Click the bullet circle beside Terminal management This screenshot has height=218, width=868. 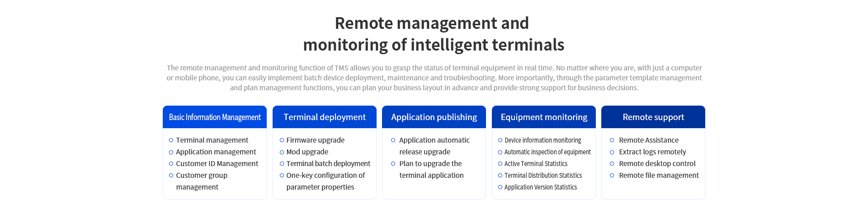tap(171, 140)
